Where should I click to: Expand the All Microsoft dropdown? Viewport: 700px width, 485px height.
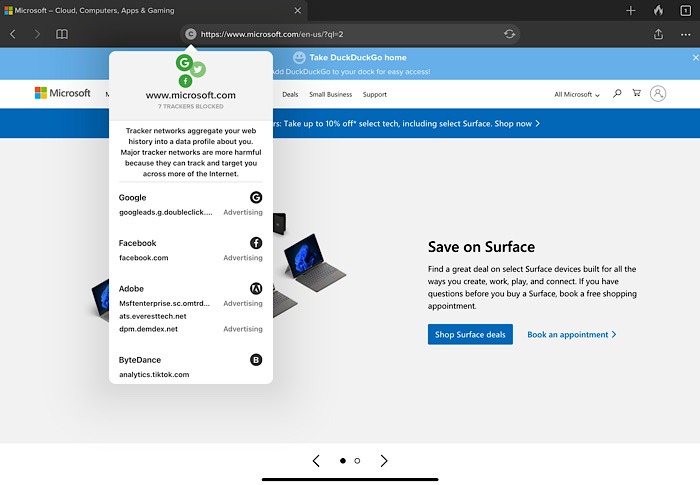(x=577, y=94)
